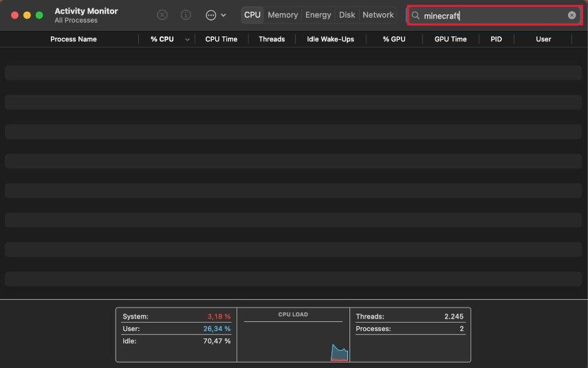Switch to the CPU tab
The width and height of the screenshot is (588, 368).
(x=252, y=15)
